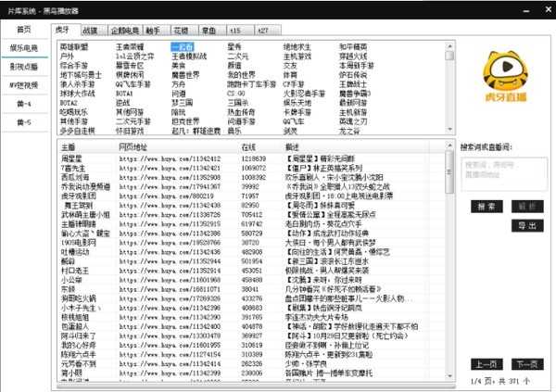Click the table horizontal scrollbar
This screenshot has height=392, width=556.
click(x=256, y=386)
